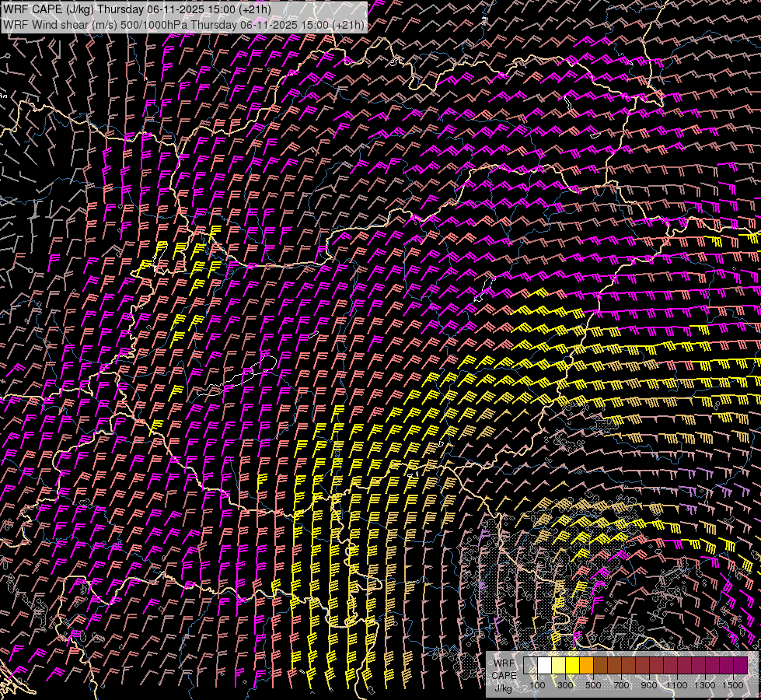Select the 700 legend scale label
Screen dimensions: 761x700
click(621, 685)
